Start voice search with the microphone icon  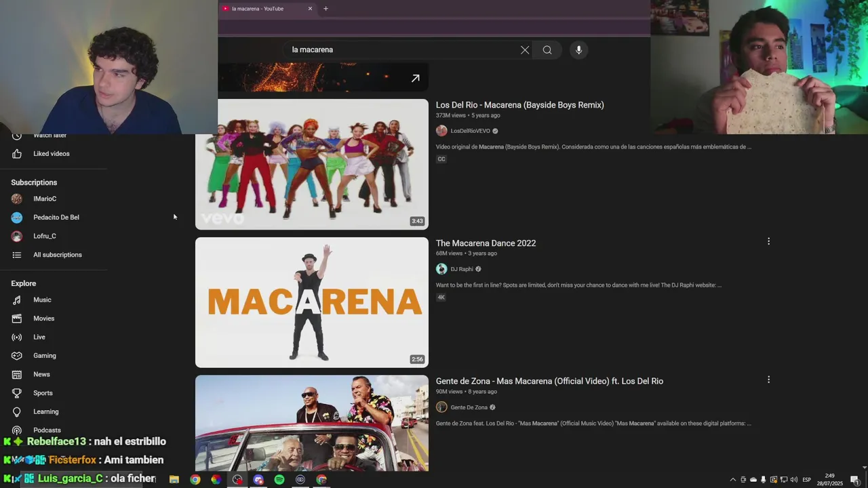(x=578, y=49)
